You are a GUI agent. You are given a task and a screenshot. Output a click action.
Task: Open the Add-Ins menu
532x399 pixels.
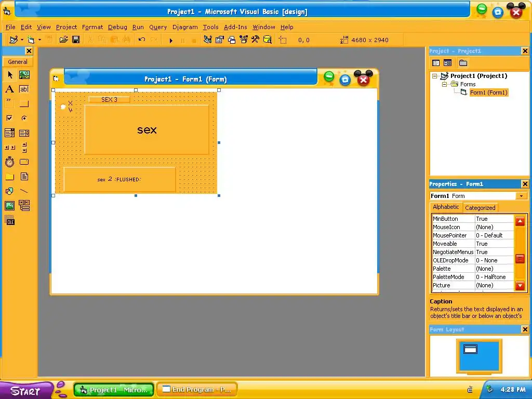(235, 27)
